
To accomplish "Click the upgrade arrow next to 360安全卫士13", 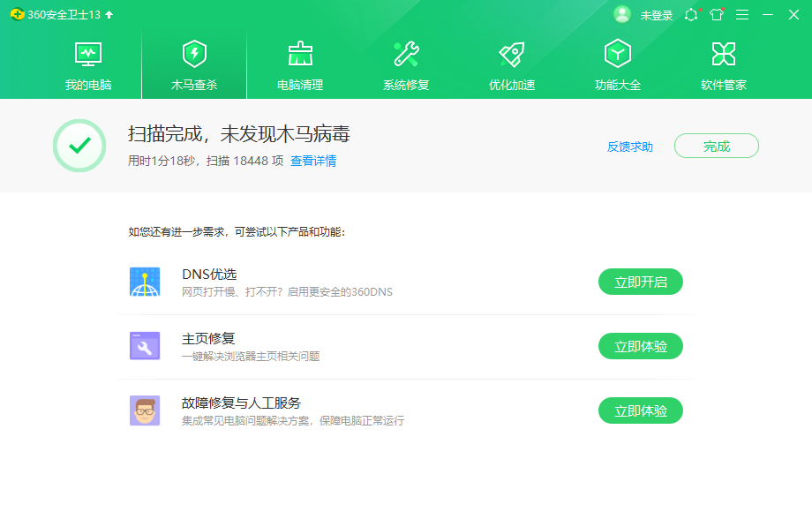I will (109, 14).
